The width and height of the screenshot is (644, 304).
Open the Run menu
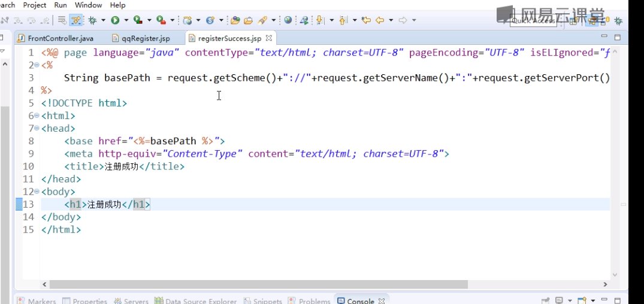(x=61, y=5)
